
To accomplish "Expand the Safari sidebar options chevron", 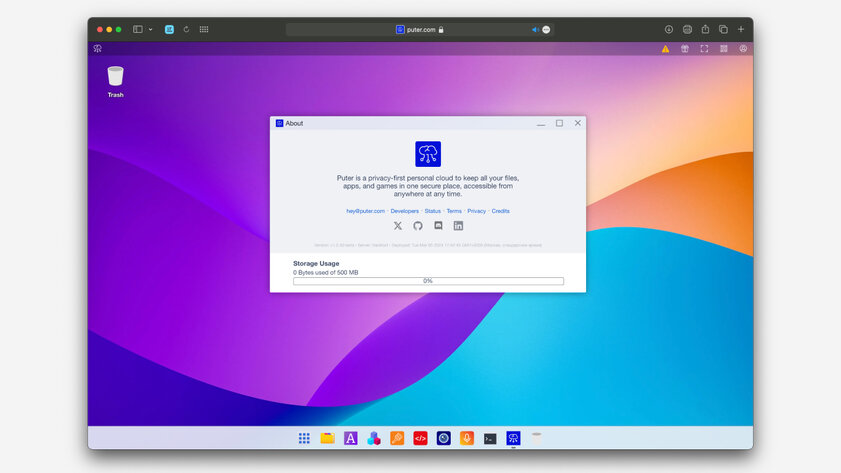I will tap(150, 29).
